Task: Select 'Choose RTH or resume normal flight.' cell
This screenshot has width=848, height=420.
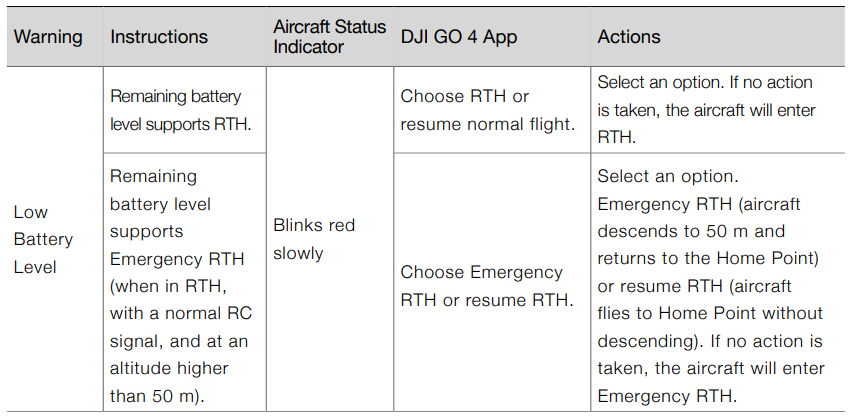Action: tap(487, 110)
